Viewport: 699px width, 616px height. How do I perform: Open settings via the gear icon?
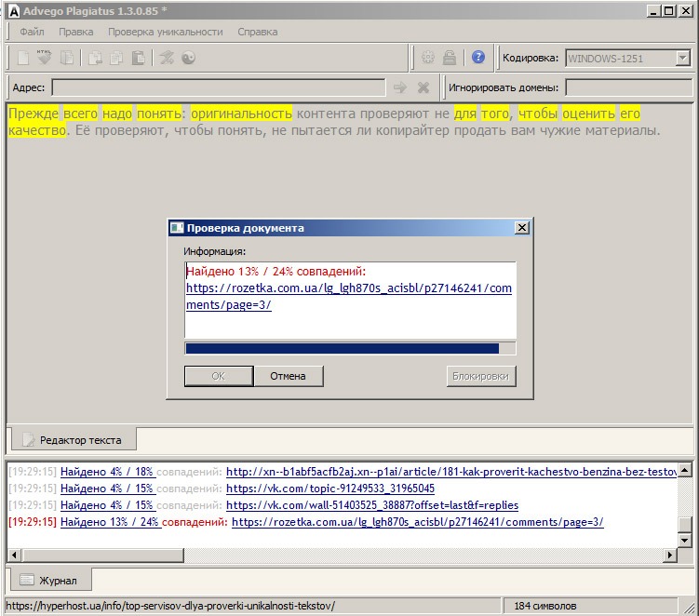point(428,58)
